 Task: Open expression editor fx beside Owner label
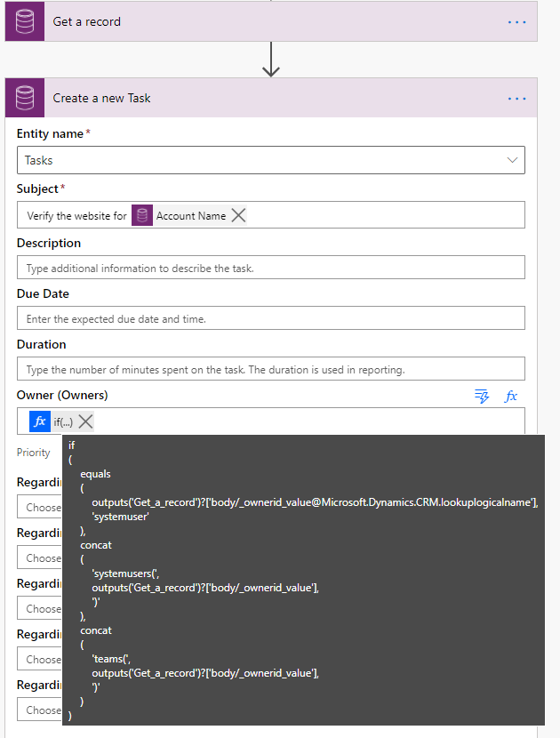[x=510, y=396]
